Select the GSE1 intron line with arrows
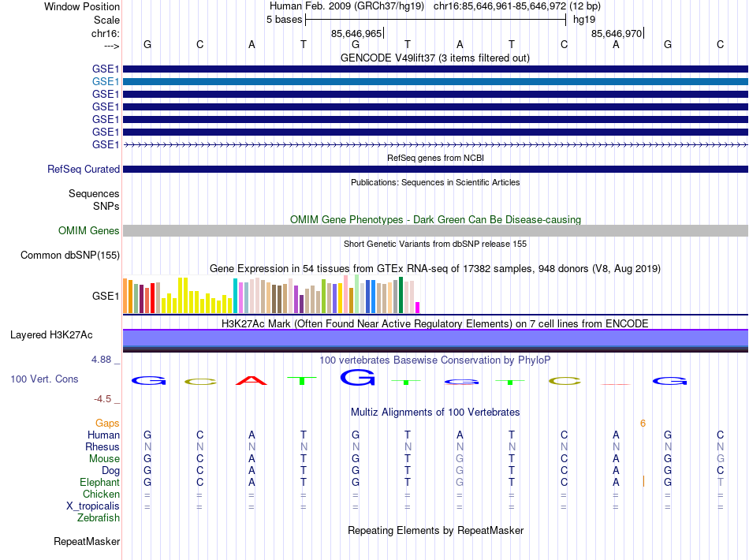 [x=436, y=144]
